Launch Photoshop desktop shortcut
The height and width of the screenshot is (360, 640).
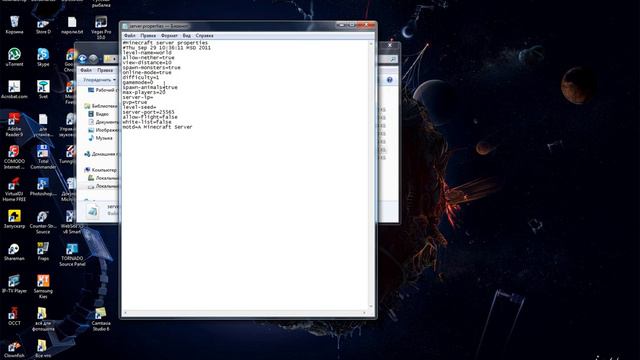coord(43,187)
